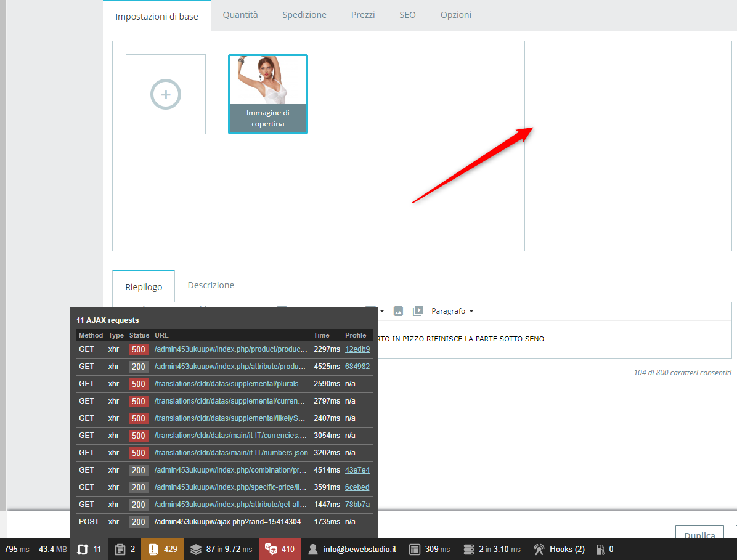Open the Twig template icon showing 309 ms
Viewport: 737px width, 560px height.
(x=414, y=549)
